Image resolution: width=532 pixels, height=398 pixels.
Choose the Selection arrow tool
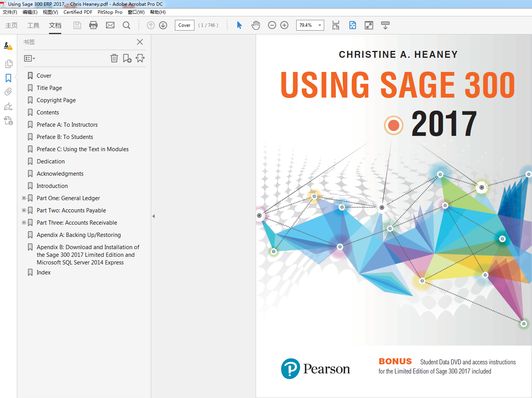[x=239, y=25]
